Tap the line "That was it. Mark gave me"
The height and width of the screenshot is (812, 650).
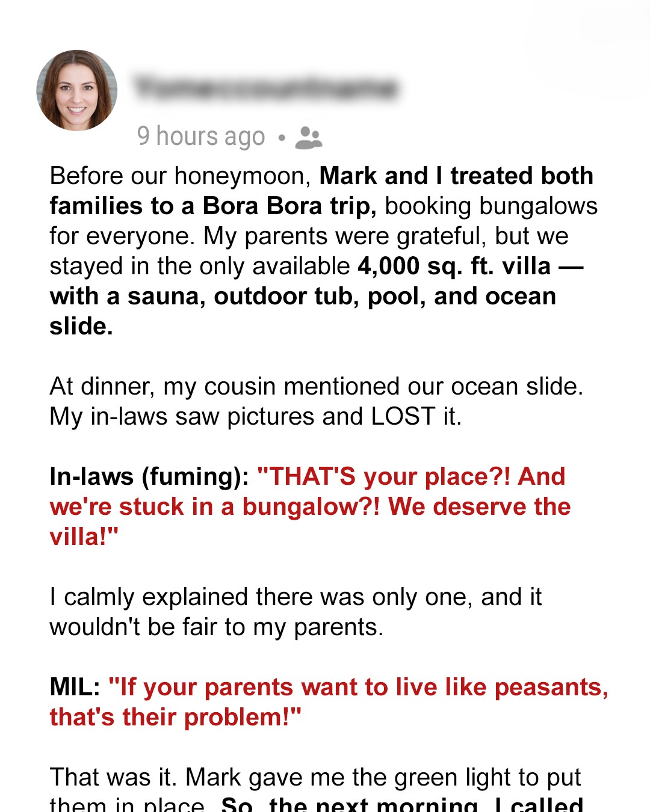pyautogui.click(x=315, y=778)
